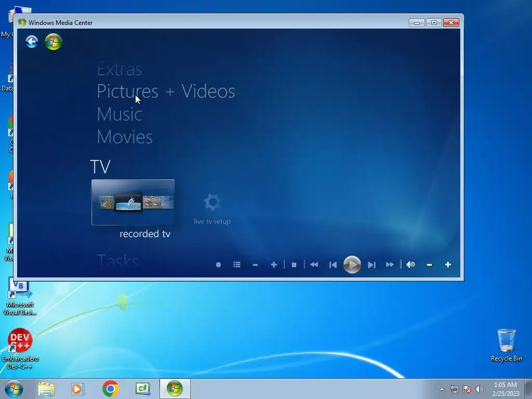Viewport: 532px width, 399px height.
Task: Select Embarcadero Dev-C++ desktop shortcut
Action: (x=20, y=349)
